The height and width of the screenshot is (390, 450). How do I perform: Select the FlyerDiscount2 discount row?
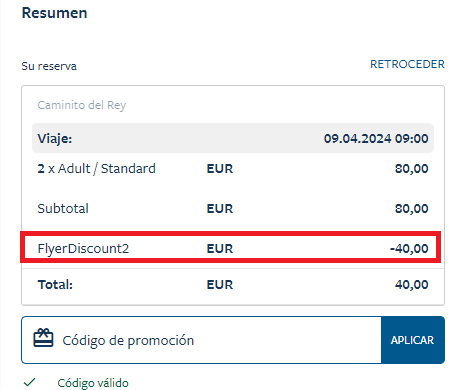click(x=231, y=247)
